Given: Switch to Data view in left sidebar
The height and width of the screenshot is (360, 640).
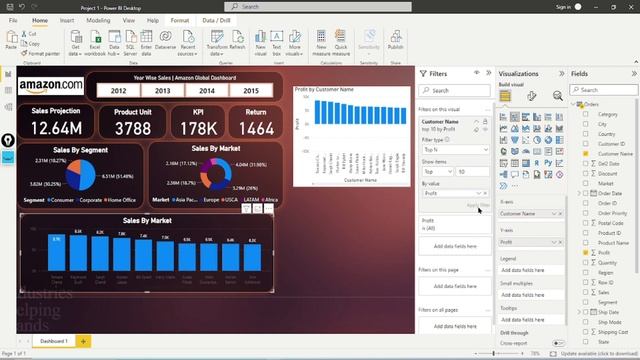Looking at the screenshot, I should pyautogui.click(x=8, y=90).
